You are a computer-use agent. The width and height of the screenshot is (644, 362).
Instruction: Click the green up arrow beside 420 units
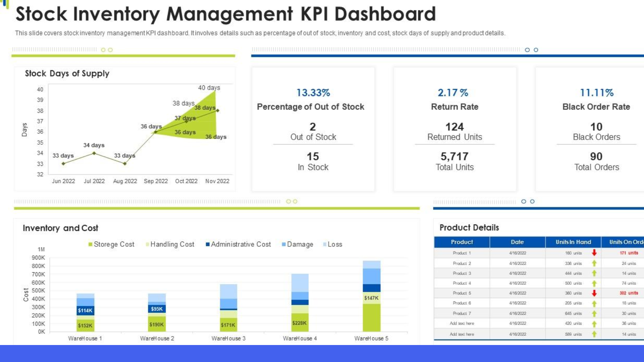click(594, 324)
